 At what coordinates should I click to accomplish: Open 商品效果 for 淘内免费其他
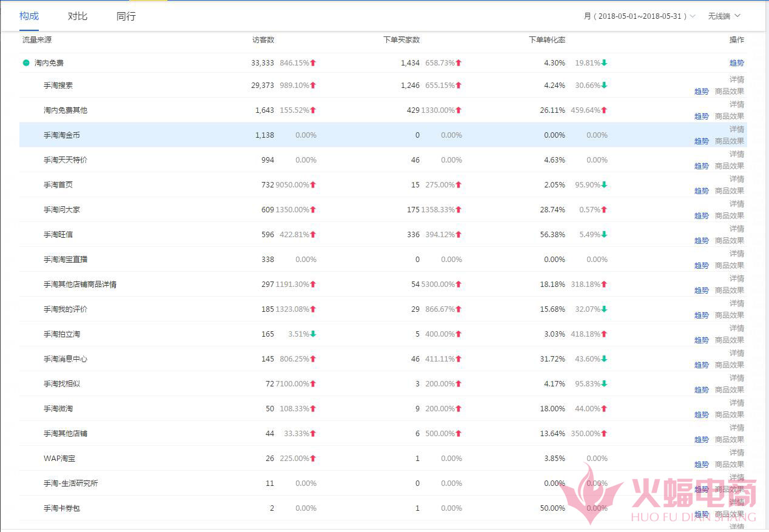[x=730, y=116]
